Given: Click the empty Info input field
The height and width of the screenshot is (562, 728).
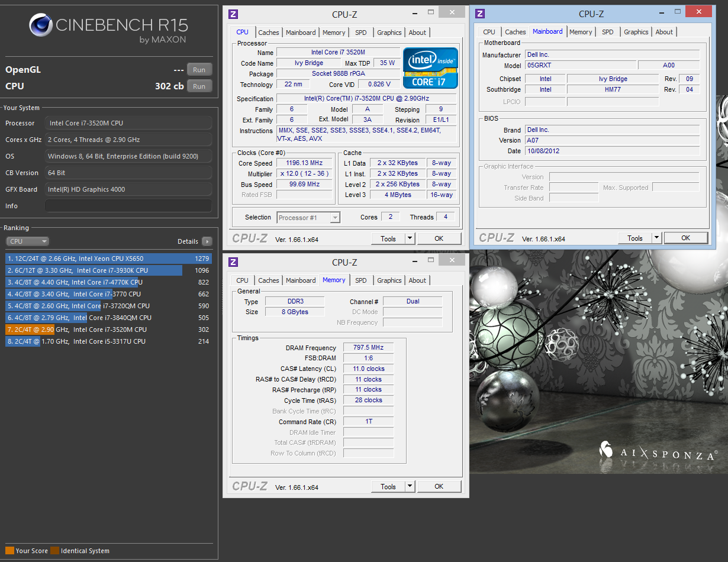Looking at the screenshot, I should click(x=128, y=206).
